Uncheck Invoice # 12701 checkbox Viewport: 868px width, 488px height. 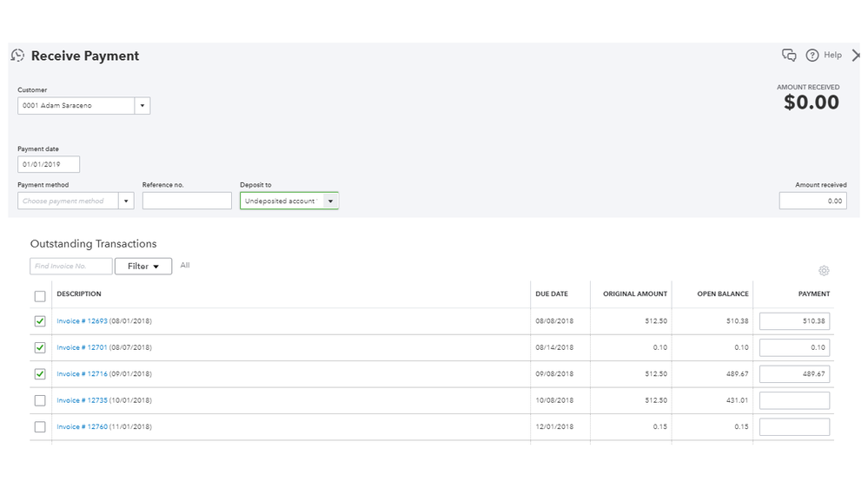click(40, 347)
